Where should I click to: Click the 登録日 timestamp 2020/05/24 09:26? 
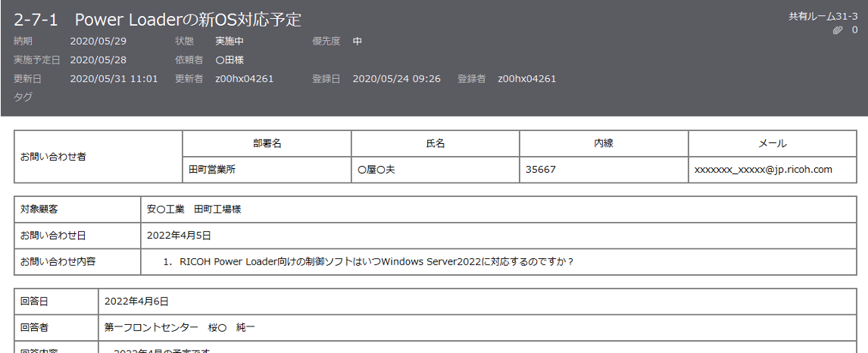pos(396,79)
